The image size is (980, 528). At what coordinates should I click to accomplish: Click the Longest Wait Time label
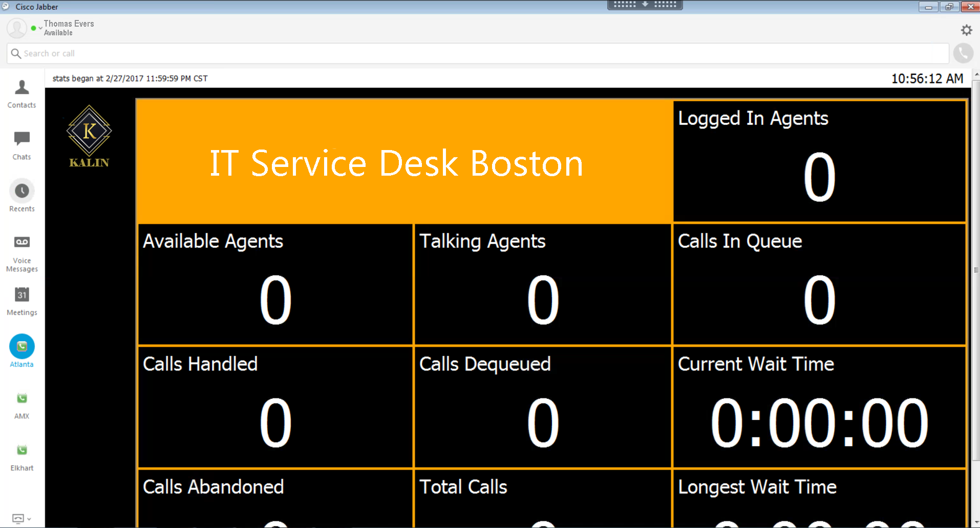tap(757, 487)
